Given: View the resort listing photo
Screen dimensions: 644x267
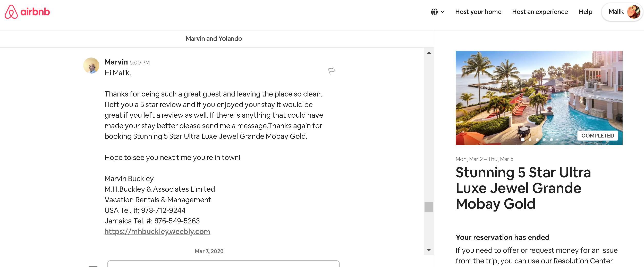Looking at the screenshot, I should 539,98.
